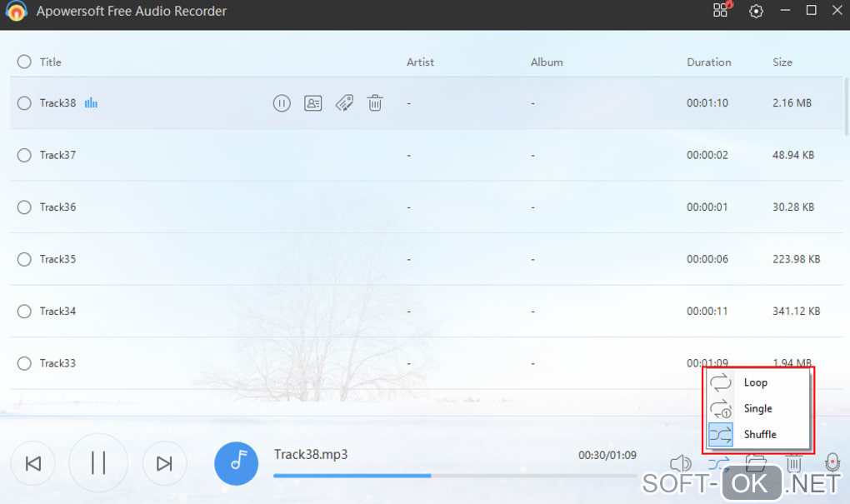Select the Track35 checkbox
850x504 pixels.
click(24, 259)
